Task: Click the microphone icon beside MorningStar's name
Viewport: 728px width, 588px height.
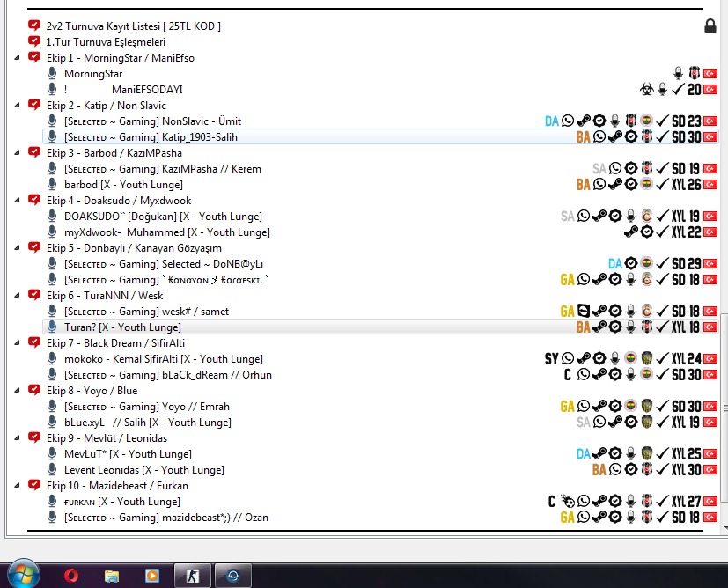Action: tap(52, 73)
